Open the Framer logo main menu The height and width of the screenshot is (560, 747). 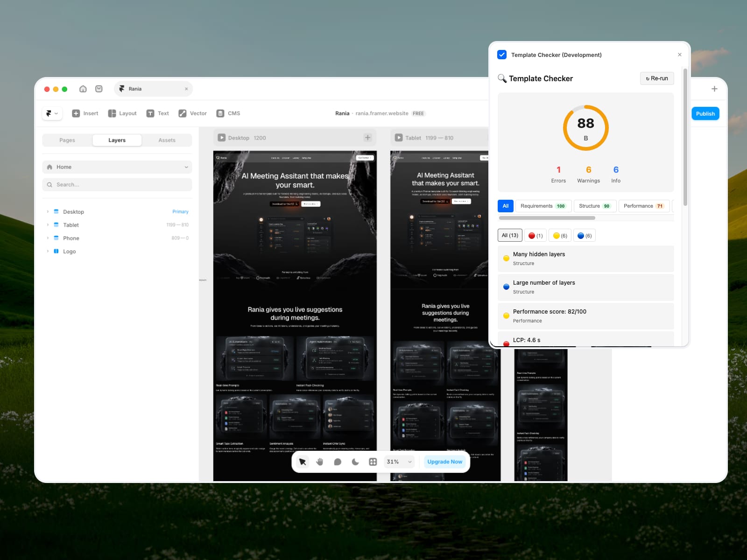pos(52,113)
